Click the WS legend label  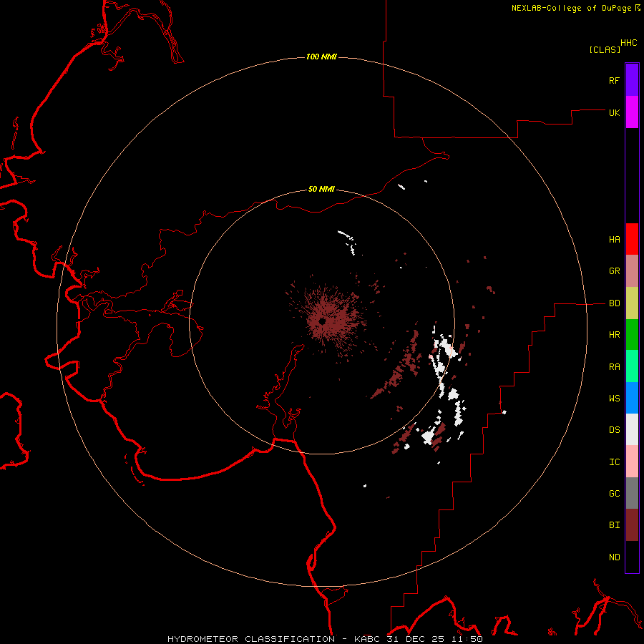tap(614, 399)
